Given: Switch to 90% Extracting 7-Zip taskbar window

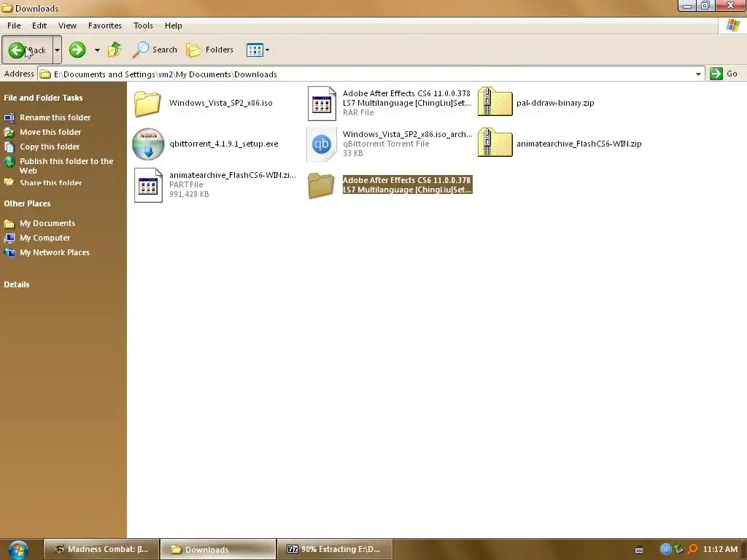Looking at the screenshot, I should coord(334,550).
